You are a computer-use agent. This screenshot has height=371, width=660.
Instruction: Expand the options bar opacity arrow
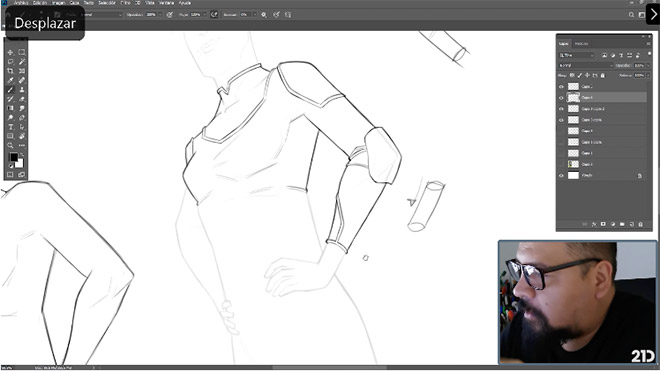click(x=160, y=15)
